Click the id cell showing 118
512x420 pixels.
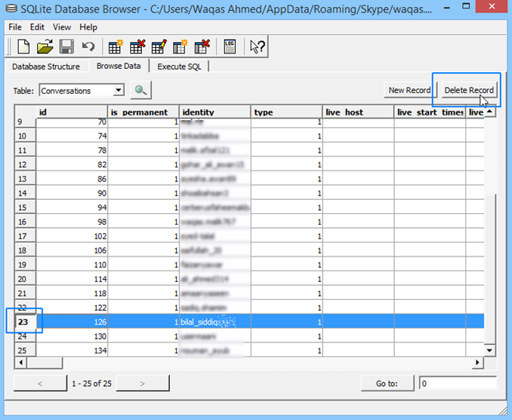click(72, 293)
